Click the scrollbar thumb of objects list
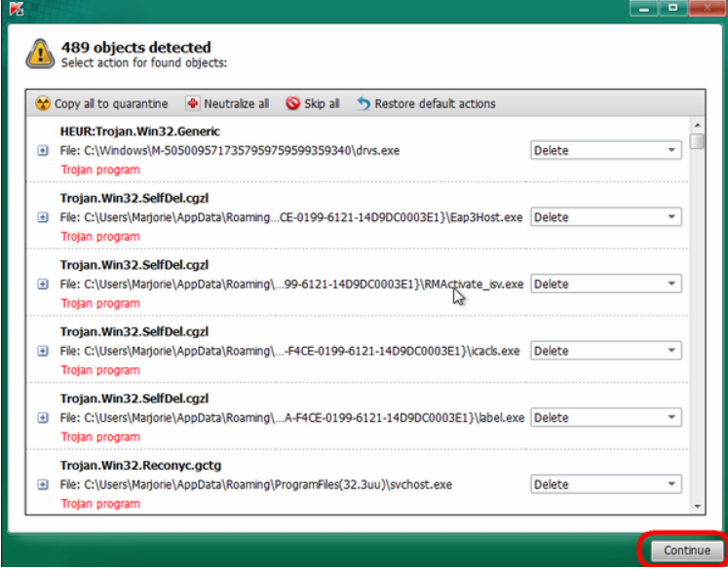Image resolution: width=728 pixels, height=569 pixels. coord(697,141)
